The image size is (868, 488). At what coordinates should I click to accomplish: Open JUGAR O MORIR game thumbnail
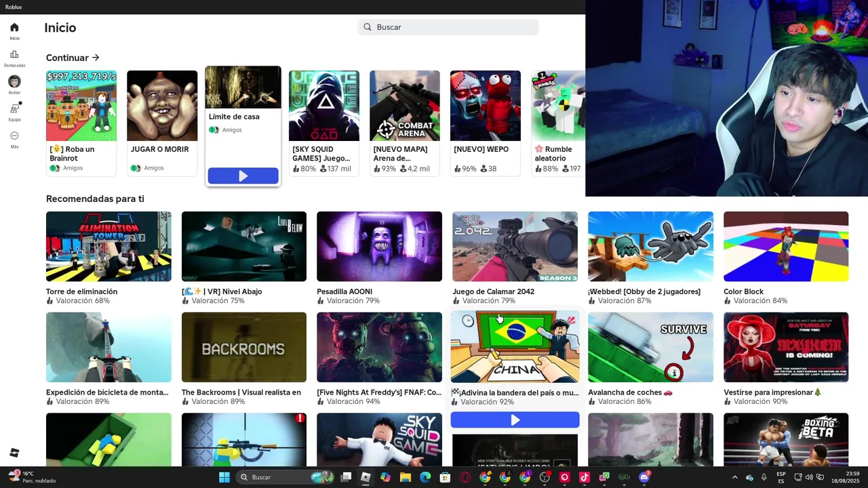coord(162,106)
